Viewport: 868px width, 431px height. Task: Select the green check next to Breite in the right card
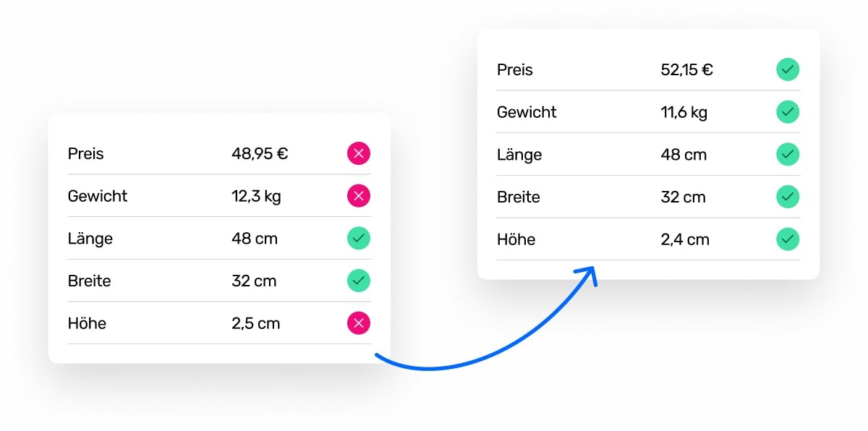coord(788,197)
